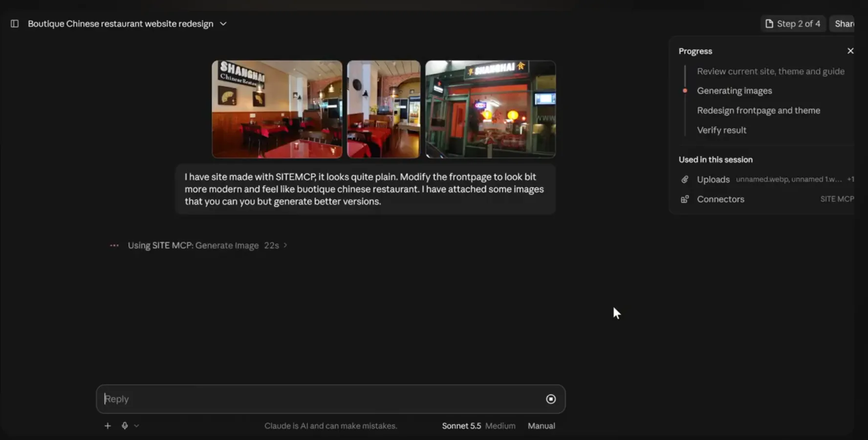This screenshot has width=868, height=440.
Task: Click the chevron next to 22s
Action: pos(285,245)
